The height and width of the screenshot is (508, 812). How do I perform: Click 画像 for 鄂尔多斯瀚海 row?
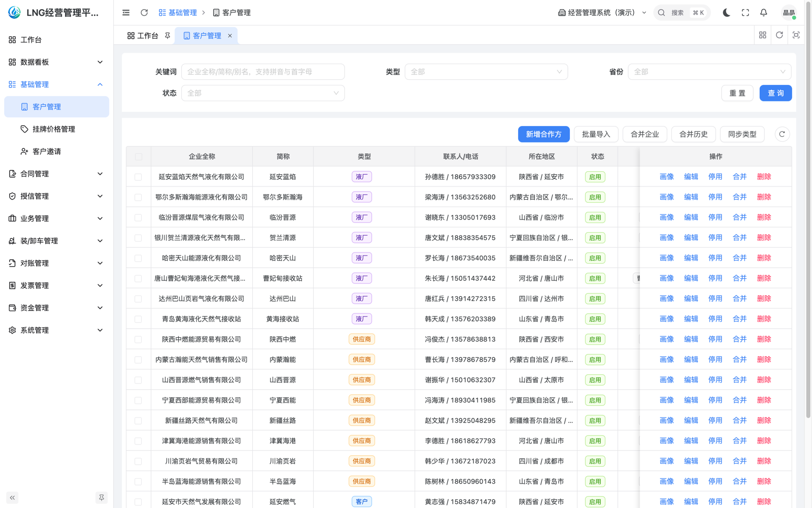(x=666, y=197)
